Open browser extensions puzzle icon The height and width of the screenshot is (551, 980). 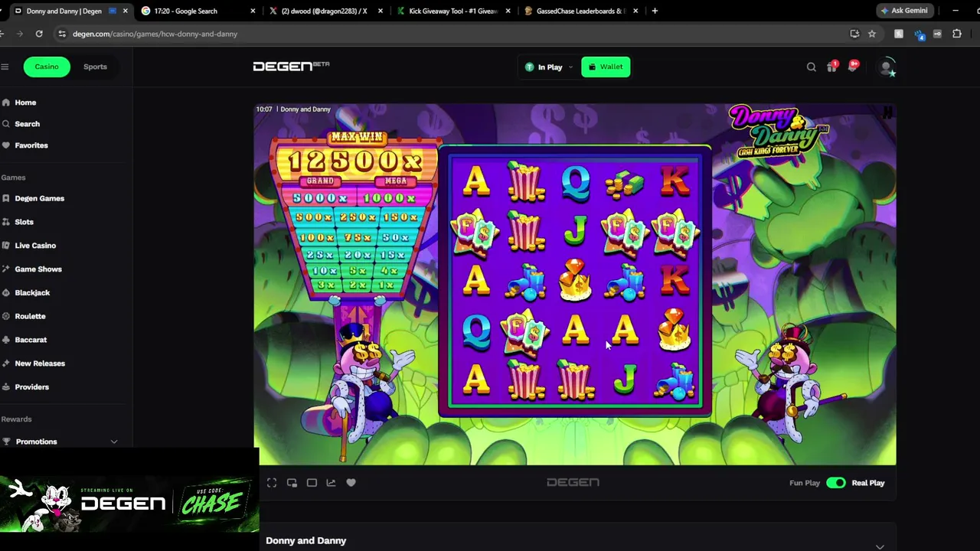click(957, 34)
